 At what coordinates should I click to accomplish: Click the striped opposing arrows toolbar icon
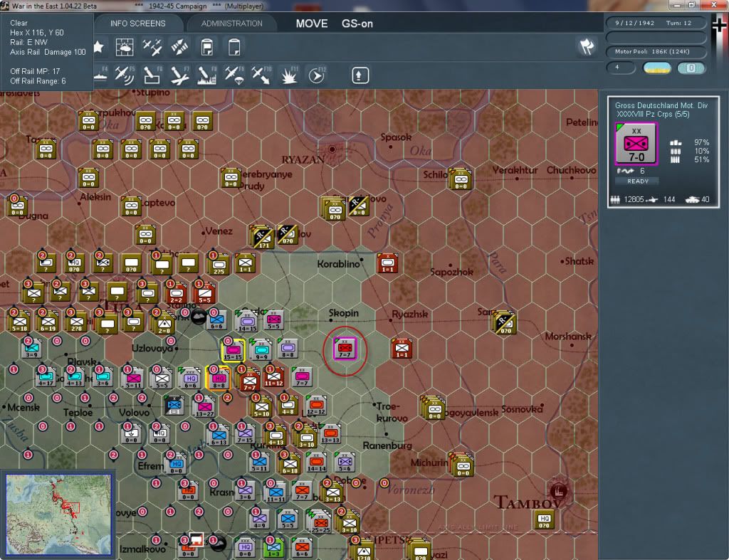179,47
